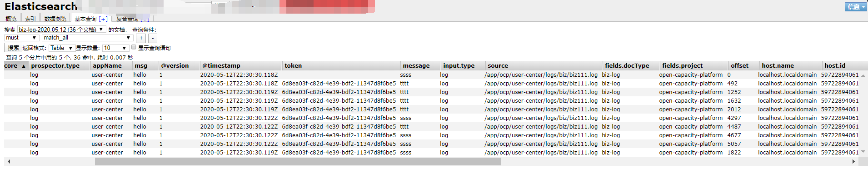The width and height of the screenshot is (868, 179).
Task: Click the table's vertical scroll down arrow
Action: coord(863,152)
